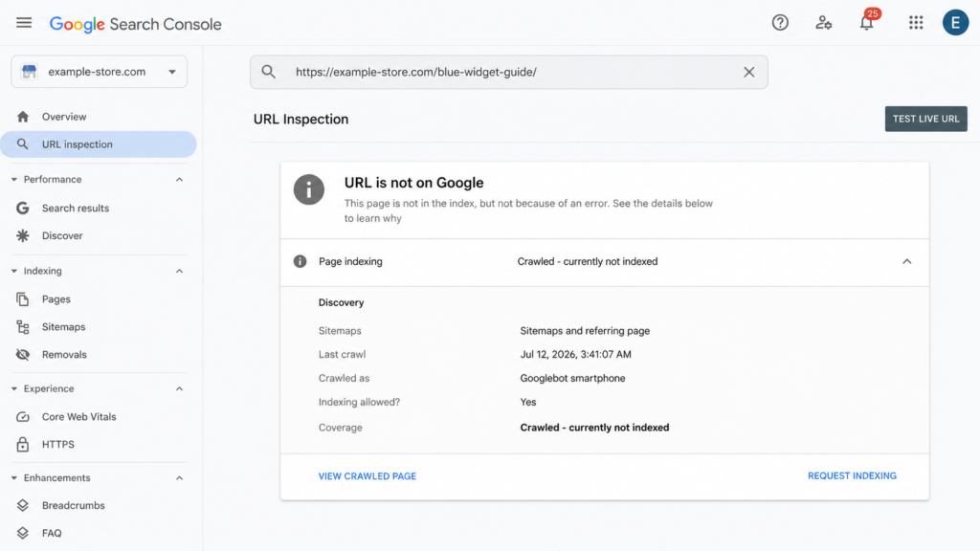This screenshot has height=551, width=980.
Task: Click the Discover asterisk icon
Action: tap(23, 235)
